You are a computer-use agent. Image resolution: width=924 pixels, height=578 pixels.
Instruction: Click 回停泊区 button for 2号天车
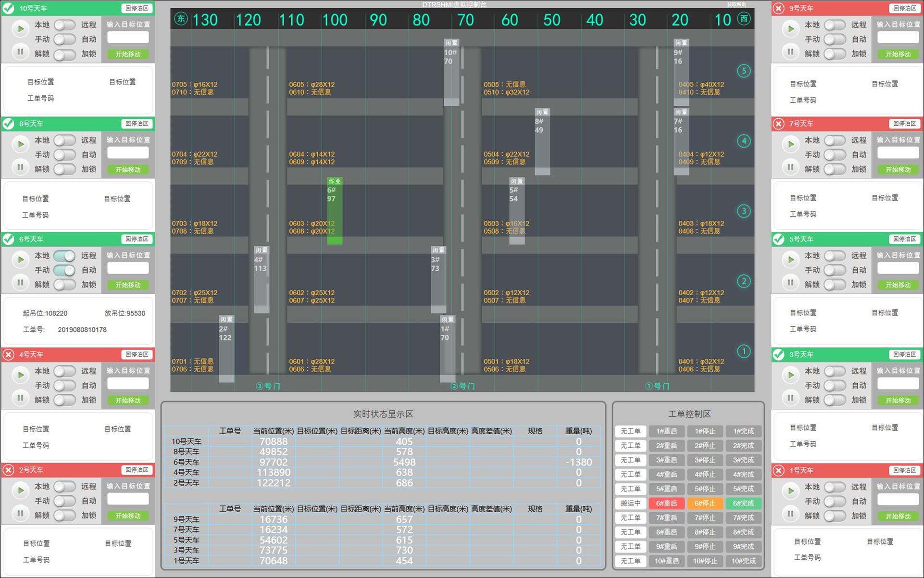coord(137,470)
